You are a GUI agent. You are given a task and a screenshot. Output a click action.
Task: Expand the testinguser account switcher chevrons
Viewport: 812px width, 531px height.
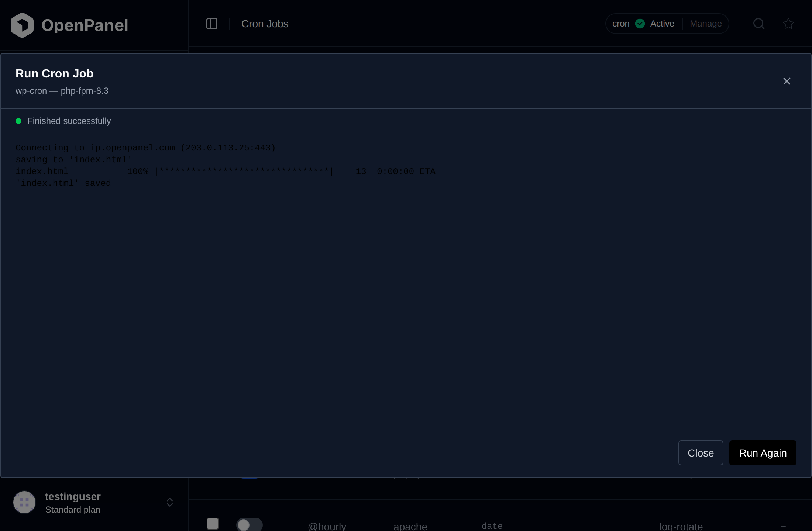pyautogui.click(x=170, y=502)
